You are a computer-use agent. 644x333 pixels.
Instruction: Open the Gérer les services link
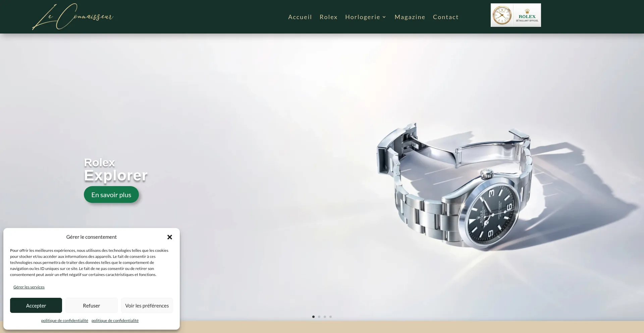29,287
